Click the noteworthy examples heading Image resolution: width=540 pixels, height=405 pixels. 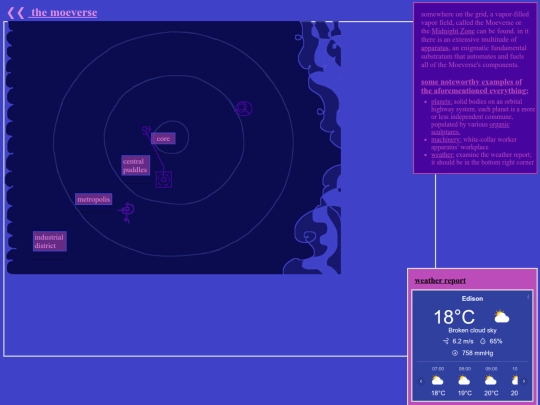474,86
